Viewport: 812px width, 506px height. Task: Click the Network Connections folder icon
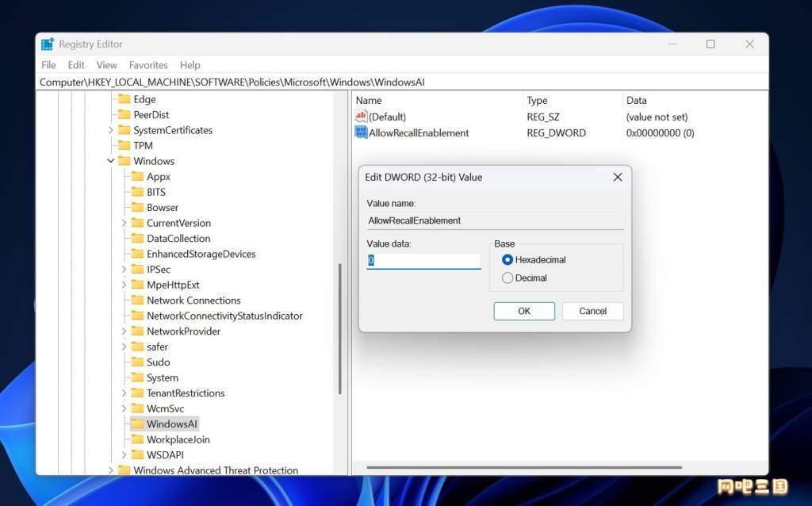[x=137, y=301]
